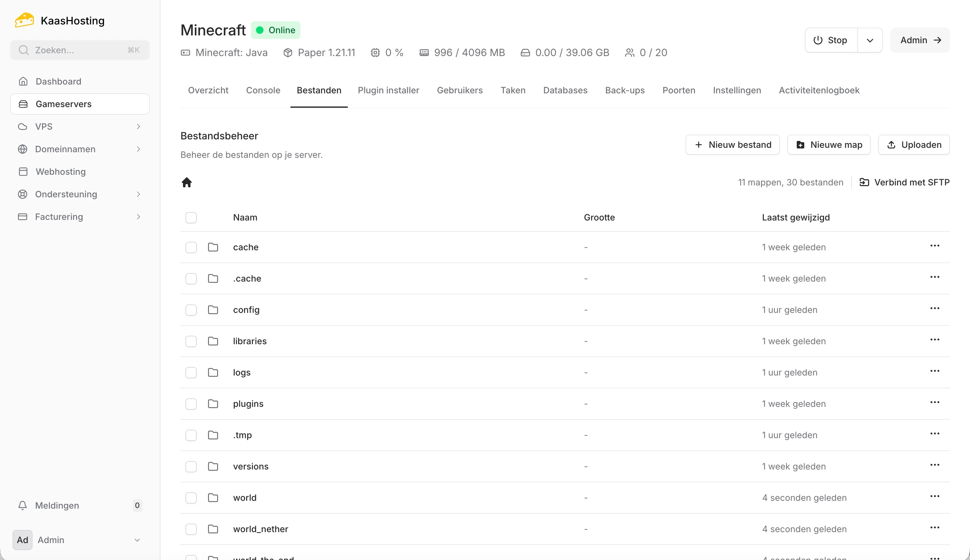Click the KaasHosting cheese logo

(x=24, y=20)
